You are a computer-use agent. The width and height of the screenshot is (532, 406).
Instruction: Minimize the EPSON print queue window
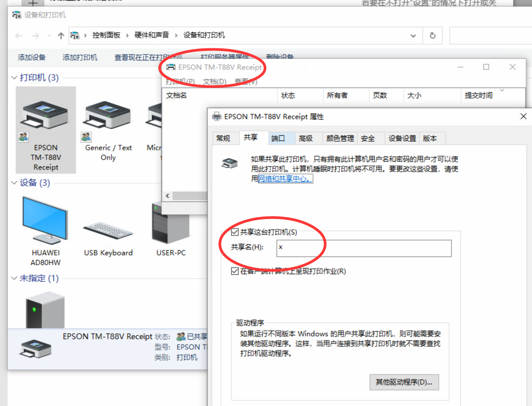pos(460,67)
